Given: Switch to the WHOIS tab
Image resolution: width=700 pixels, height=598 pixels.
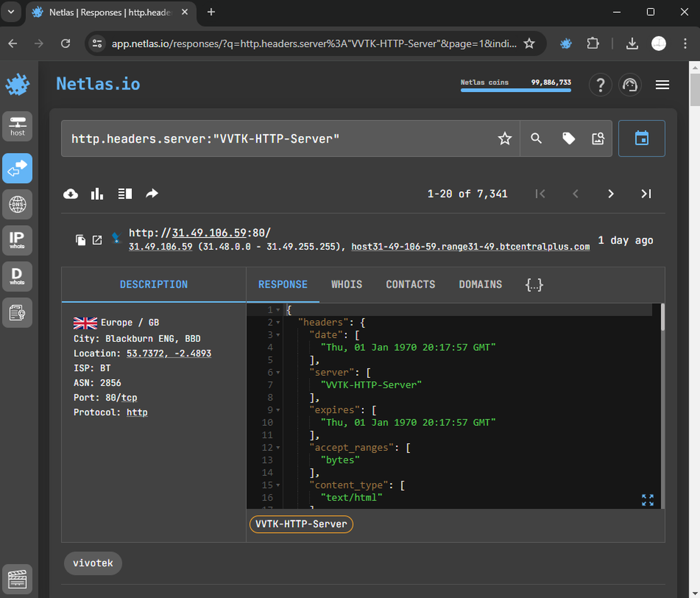Looking at the screenshot, I should click(x=346, y=284).
